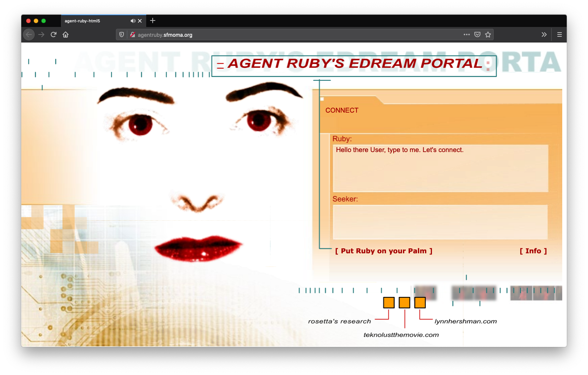
Task: Open Put Ruby on your Palm link
Action: click(x=384, y=251)
